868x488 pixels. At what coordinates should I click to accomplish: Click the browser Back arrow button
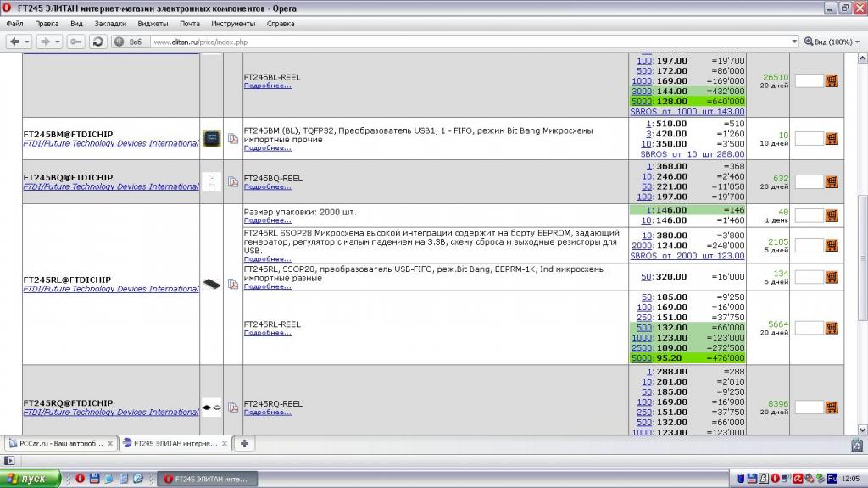[14, 42]
